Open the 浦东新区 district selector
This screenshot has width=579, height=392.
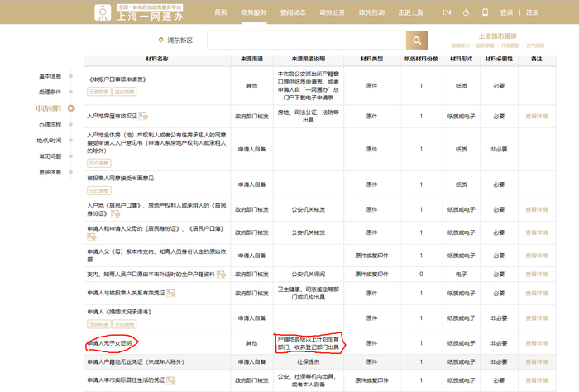tap(175, 41)
